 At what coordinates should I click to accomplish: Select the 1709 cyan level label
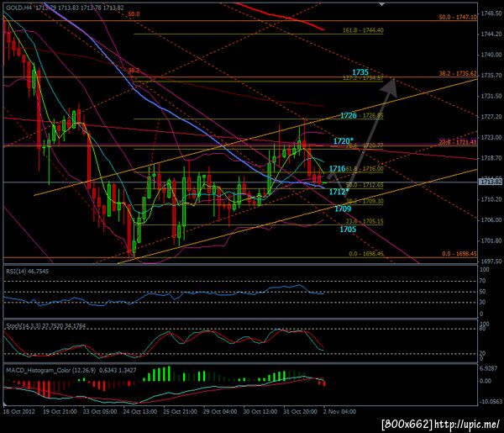[x=343, y=209]
